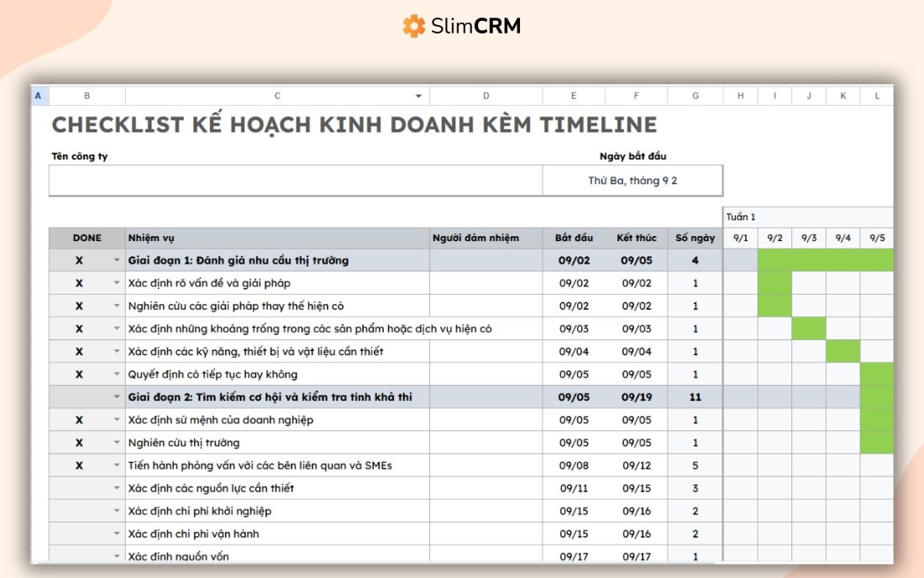
Task: Select column header A
Action: (39, 96)
